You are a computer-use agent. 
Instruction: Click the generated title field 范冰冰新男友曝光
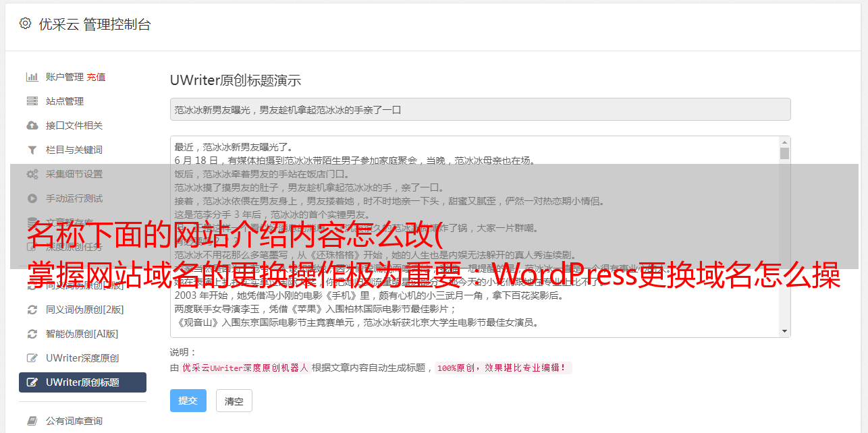click(480, 109)
